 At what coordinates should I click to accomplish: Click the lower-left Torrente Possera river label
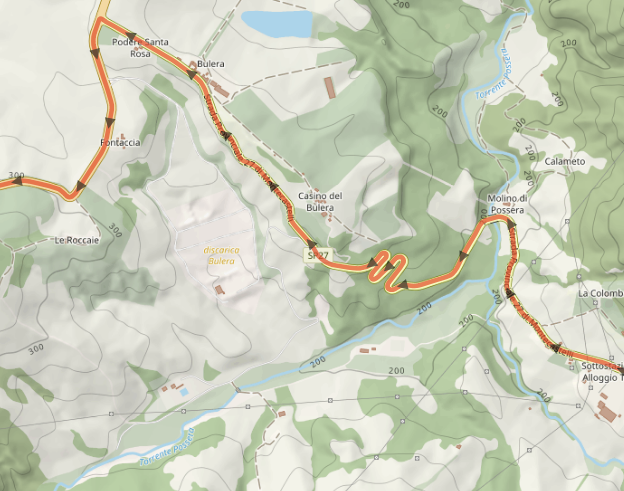pyautogui.click(x=167, y=447)
